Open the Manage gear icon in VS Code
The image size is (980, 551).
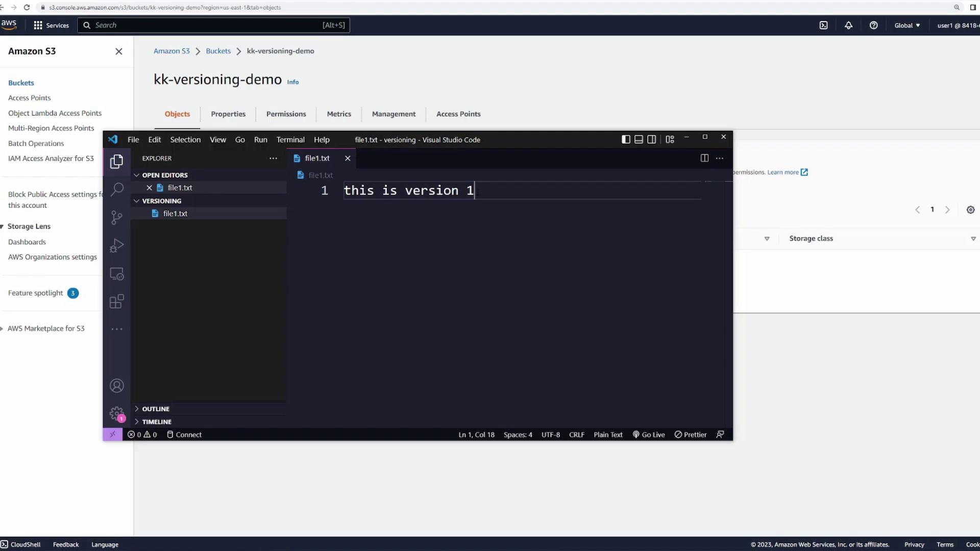117,413
